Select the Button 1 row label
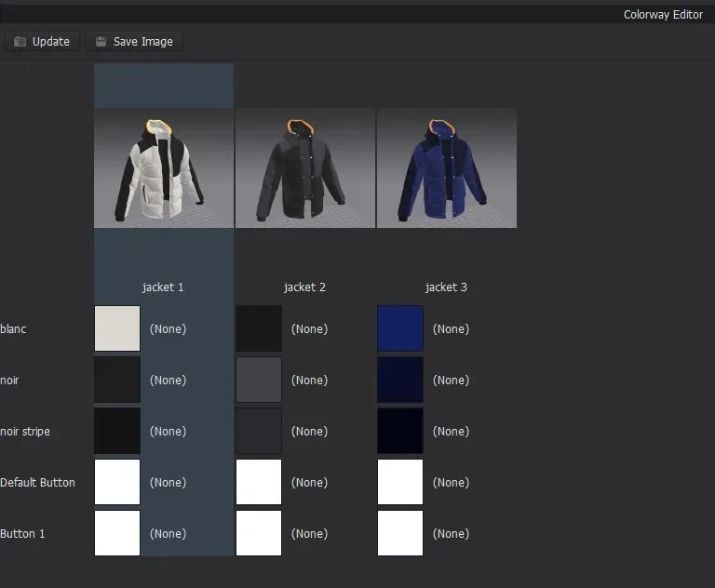The image size is (715, 588). [22, 533]
